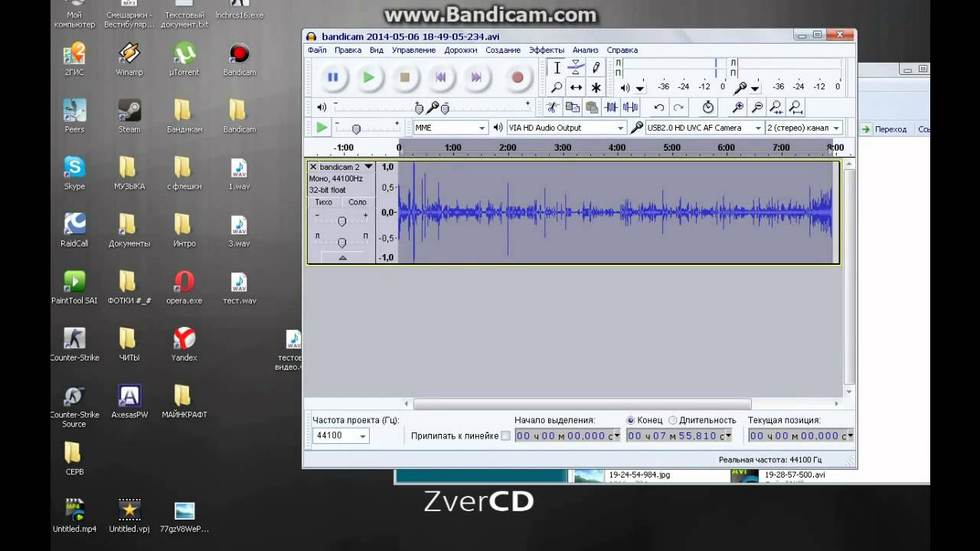Select the Длительность radio button
980x551 pixels.
(673, 420)
